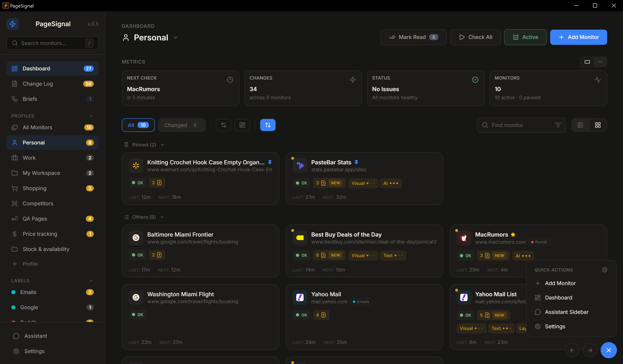Open filter lines icon in Find monitor
This screenshot has width=623, height=364.
(558, 125)
